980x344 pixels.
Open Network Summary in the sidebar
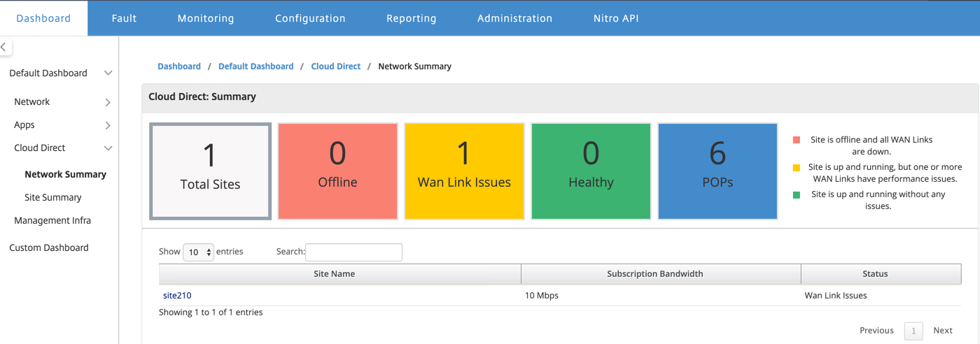[65, 174]
